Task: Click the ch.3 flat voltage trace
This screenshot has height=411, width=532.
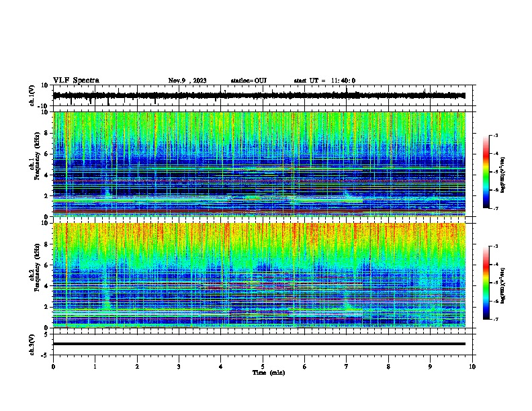Action: click(x=259, y=344)
